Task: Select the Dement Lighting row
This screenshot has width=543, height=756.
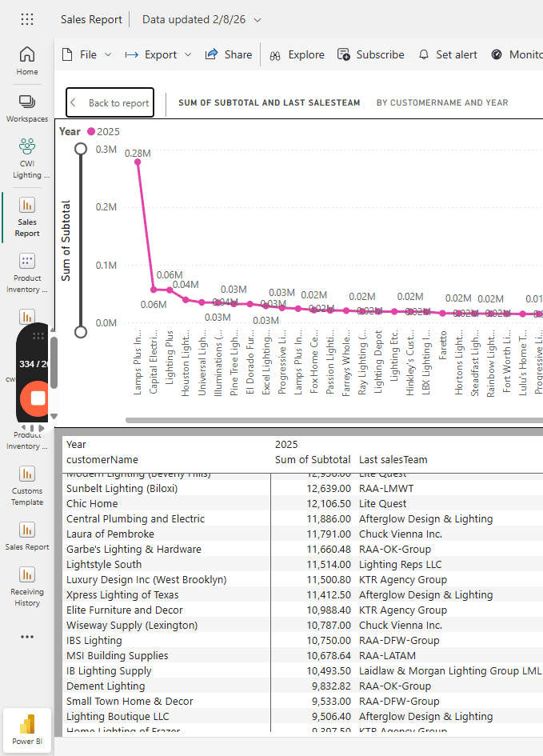Action: coord(304,686)
